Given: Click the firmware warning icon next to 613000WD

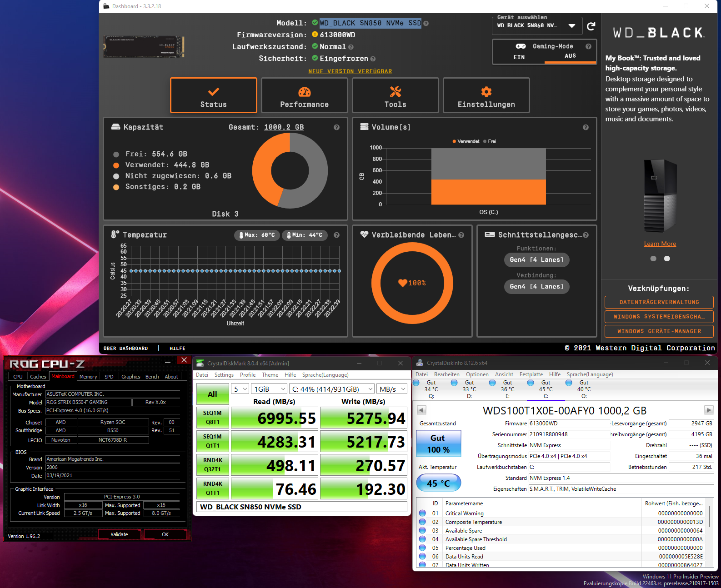Looking at the screenshot, I should [315, 35].
